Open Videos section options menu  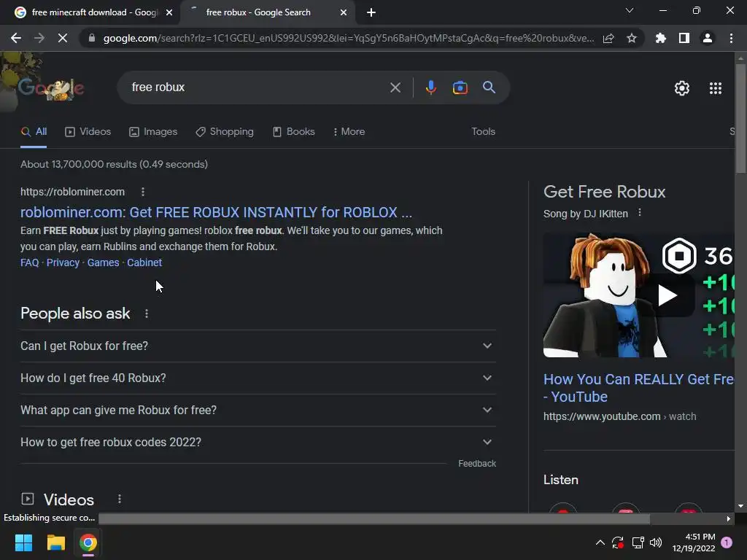(x=120, y=499)
